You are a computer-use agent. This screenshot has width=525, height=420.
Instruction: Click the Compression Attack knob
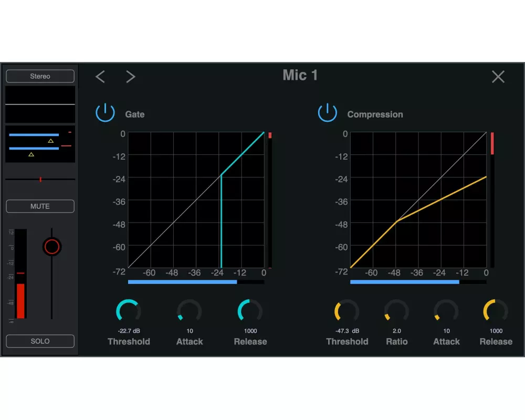446,311
